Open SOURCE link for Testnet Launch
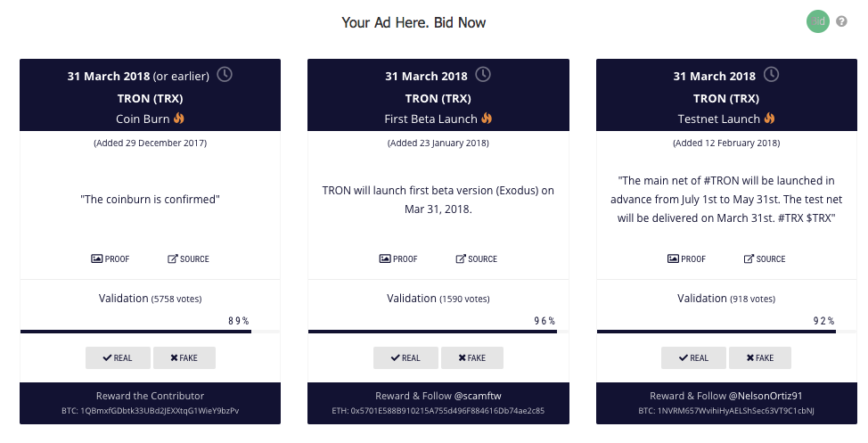Image resolution: width=868 pixels, height=443 pixels. pos(765,259)
